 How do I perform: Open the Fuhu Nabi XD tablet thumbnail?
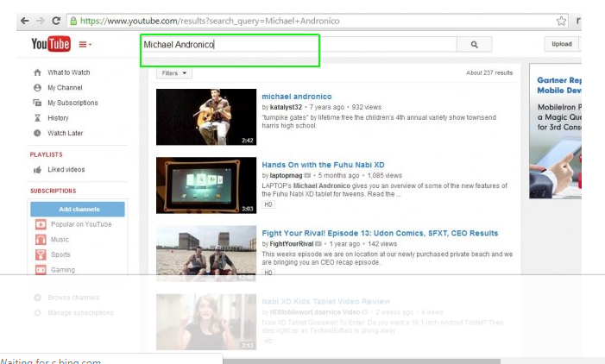coord(206,185)
